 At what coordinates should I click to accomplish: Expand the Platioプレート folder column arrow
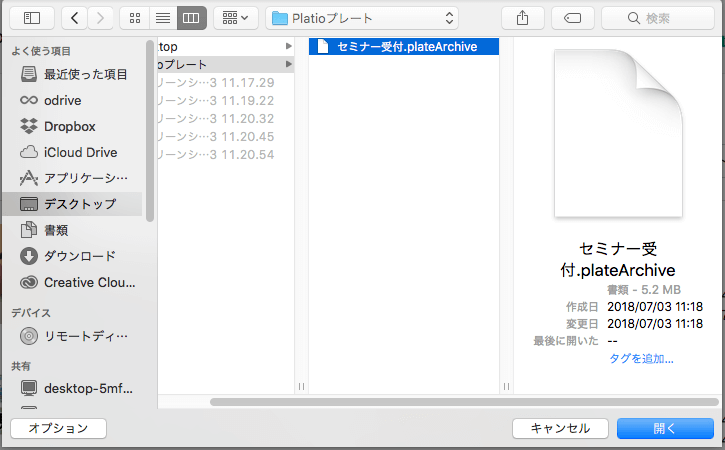(289, 65)
